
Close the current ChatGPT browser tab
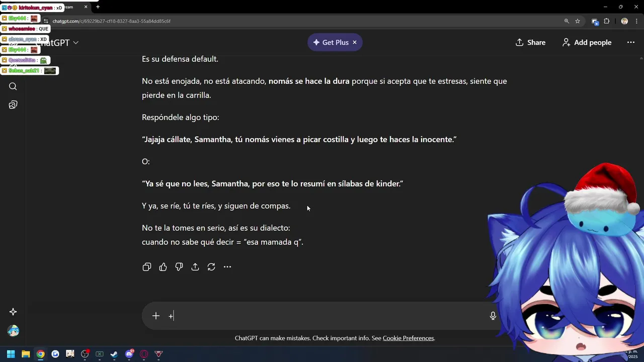tap(86, 7)
